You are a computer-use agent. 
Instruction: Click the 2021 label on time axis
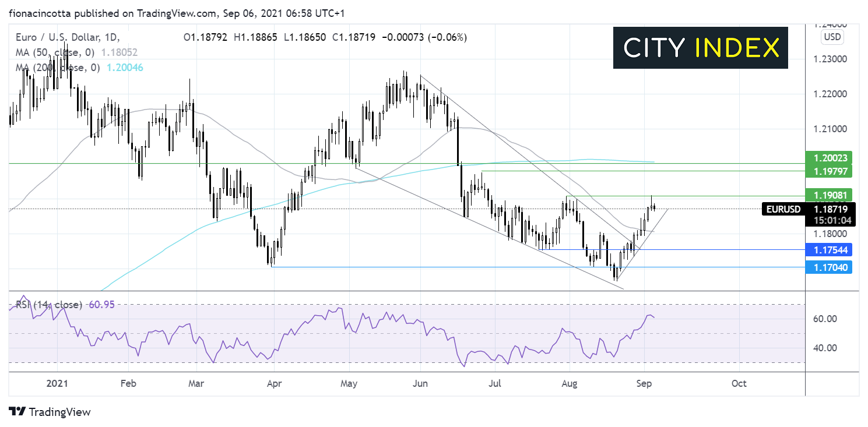point(57,383)
